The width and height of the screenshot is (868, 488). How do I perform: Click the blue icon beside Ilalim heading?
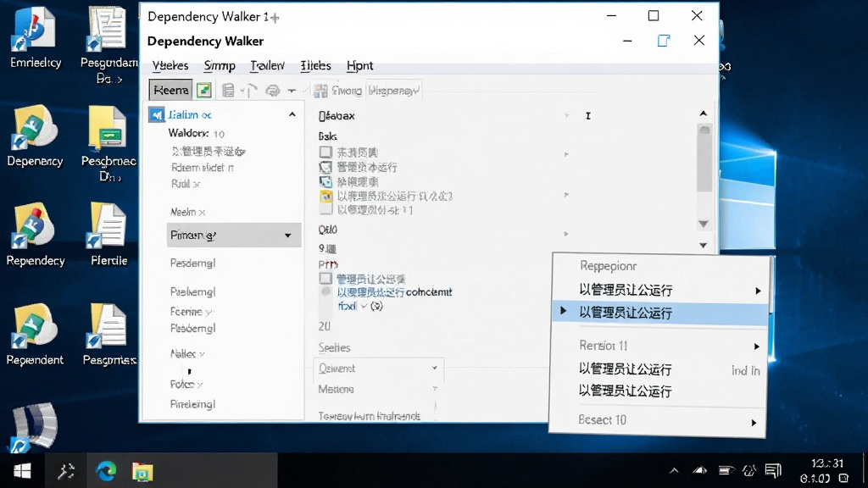(157, 114)
